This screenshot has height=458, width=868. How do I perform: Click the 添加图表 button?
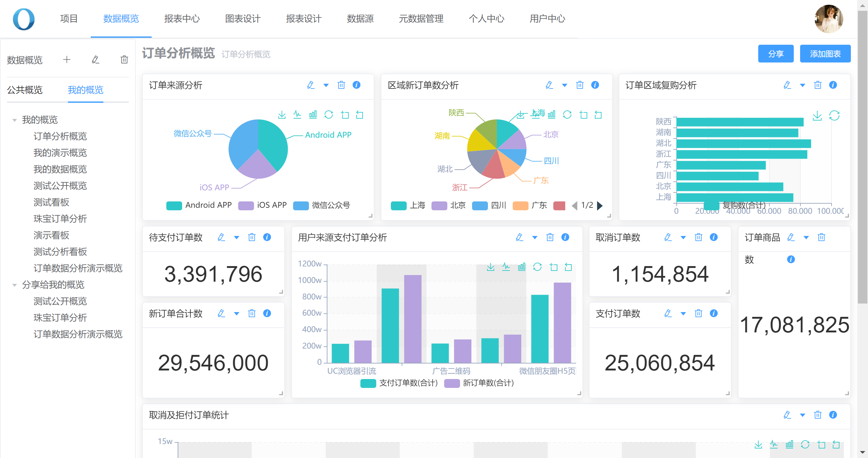point(825,54)
